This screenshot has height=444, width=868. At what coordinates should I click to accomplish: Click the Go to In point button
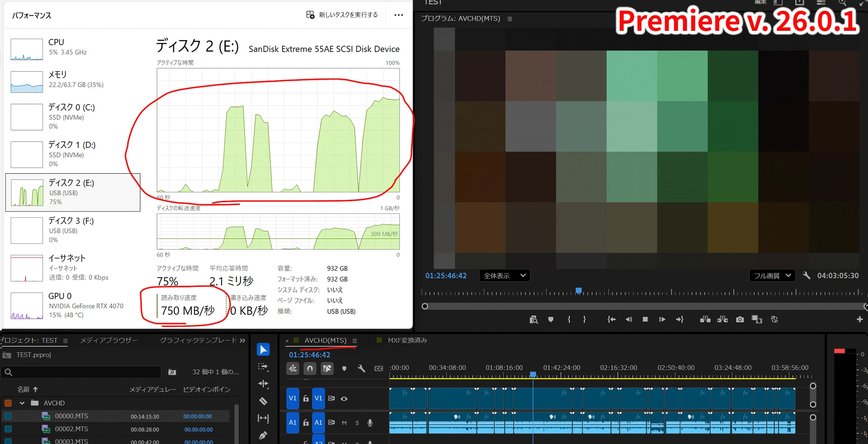tap(611, 319)
